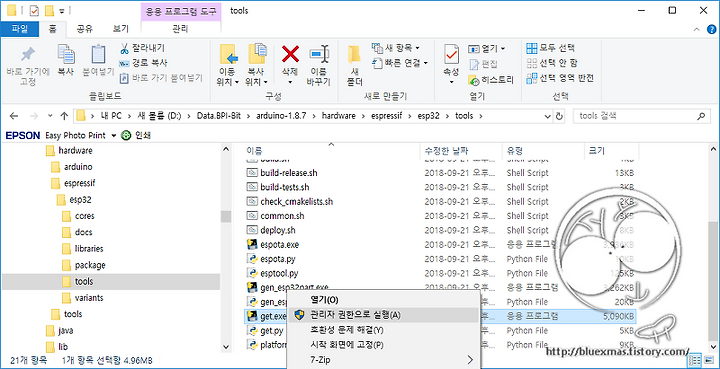Open EPSON Easy Photo Print dropdown
This screenshot has width=720, height=369.
(x=114, y=135)
